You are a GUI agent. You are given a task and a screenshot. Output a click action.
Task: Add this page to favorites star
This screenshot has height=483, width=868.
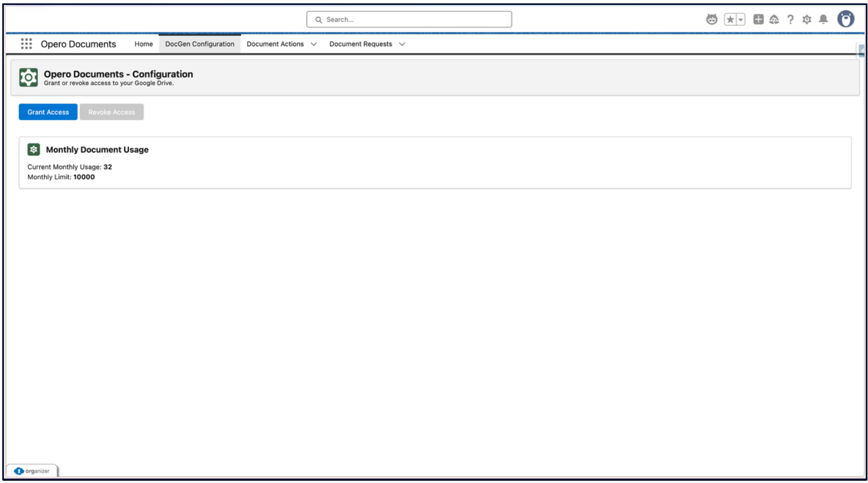pos(730,19)
